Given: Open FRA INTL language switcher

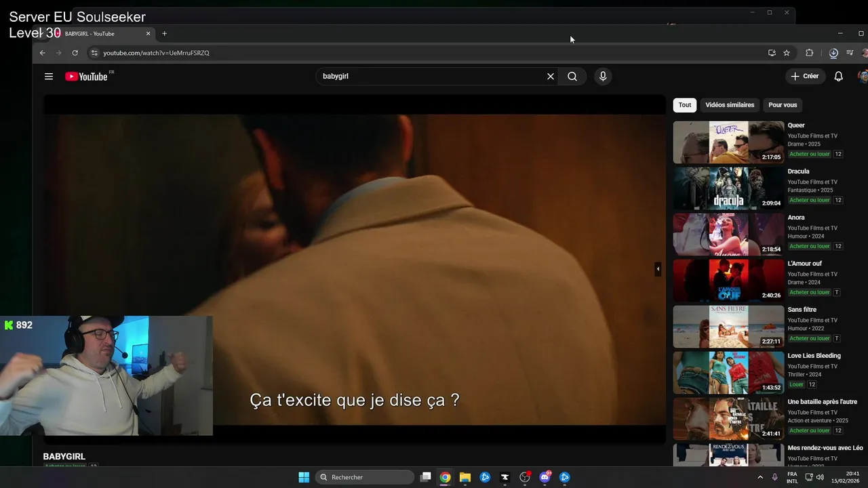Looking at the screenshot, I should pos(792,477).
